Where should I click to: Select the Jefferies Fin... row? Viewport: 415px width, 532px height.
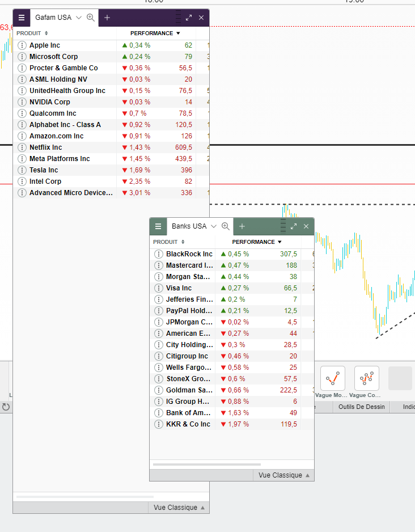point(232,299)
